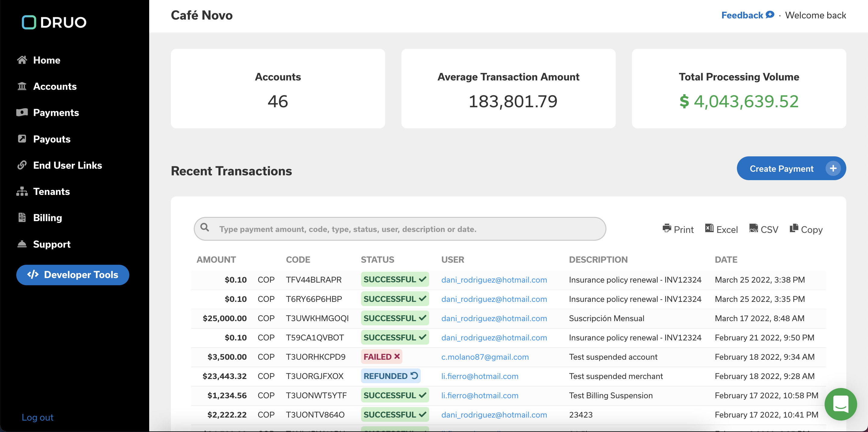Open the Tenants page
This screenshot has width=868, height=432.
coord(51,191)
